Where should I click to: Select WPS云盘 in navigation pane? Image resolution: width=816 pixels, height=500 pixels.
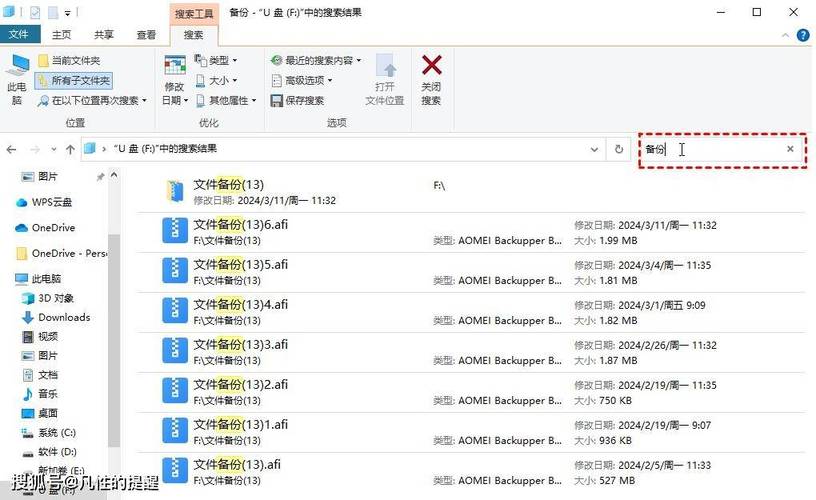tap(44, 202)
